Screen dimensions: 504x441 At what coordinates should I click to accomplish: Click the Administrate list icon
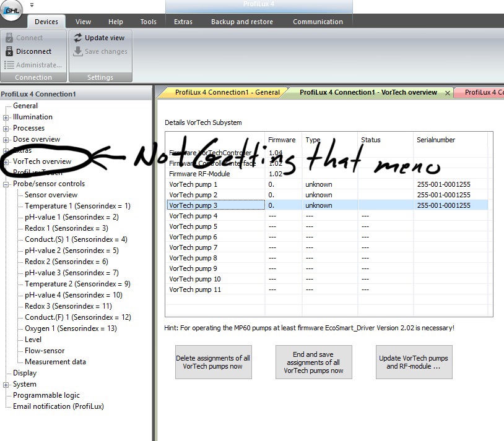click(9, 65)
